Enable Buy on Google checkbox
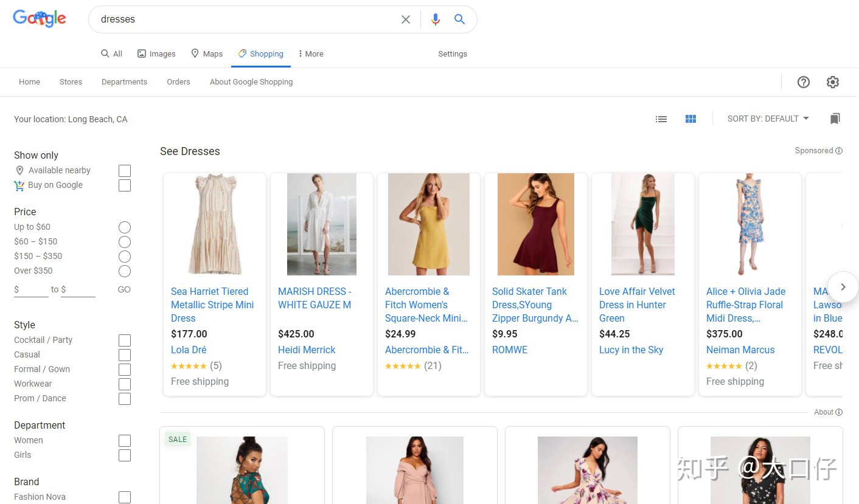Screen dimensions: 859x504 click(x=125, y=185)
